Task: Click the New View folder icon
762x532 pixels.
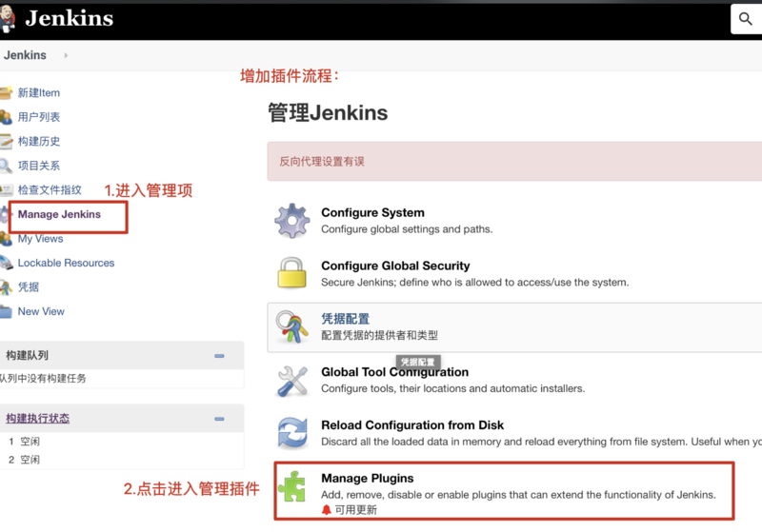Action: [6, 311]
